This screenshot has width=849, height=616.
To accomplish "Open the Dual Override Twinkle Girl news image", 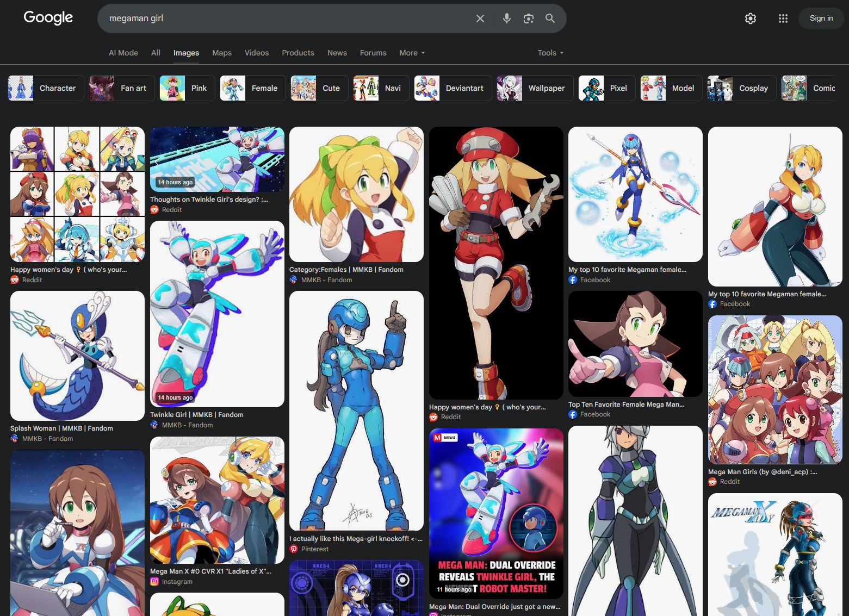I will tap(496, 514).
